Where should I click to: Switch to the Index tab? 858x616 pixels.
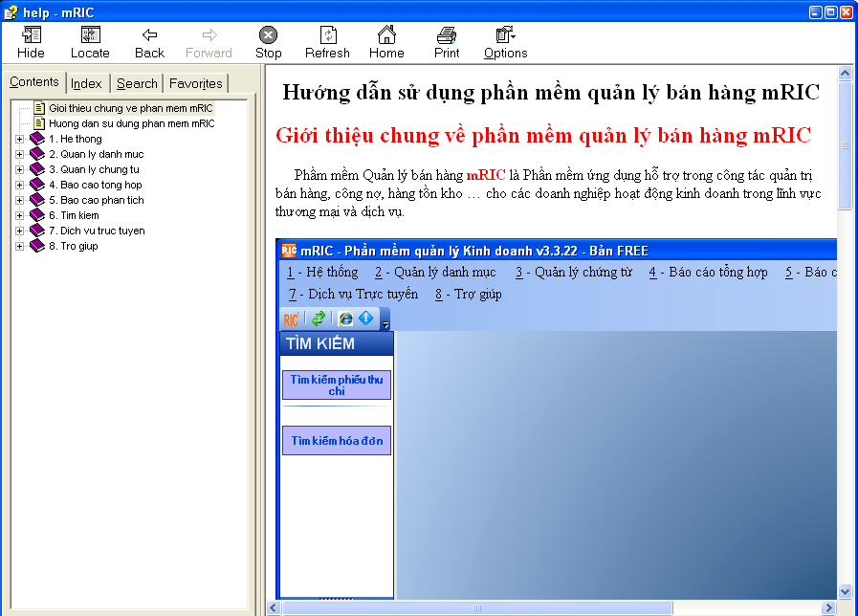click(86, 84)
